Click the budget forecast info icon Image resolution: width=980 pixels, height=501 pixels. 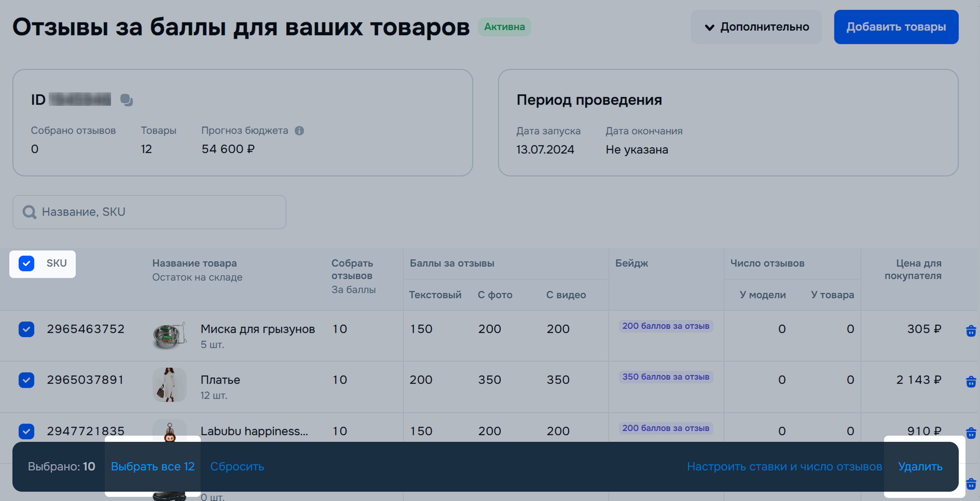pos(299,131)
